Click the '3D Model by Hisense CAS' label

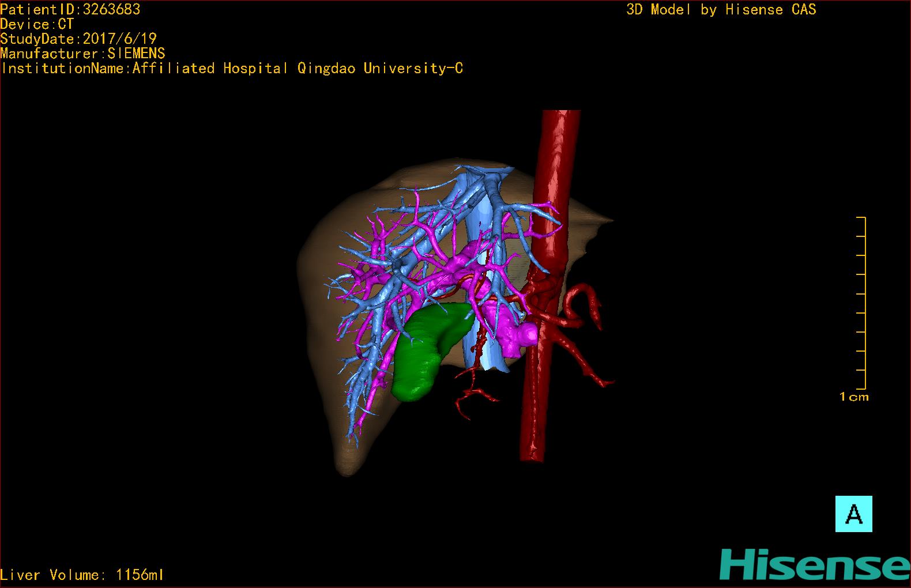721,10
